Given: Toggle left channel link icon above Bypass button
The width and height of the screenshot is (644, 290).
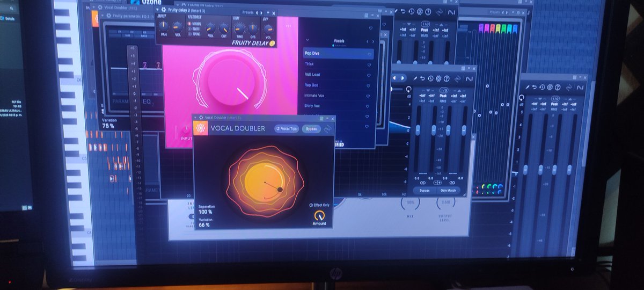Looking at the screenshot, I should coord(422,183).
